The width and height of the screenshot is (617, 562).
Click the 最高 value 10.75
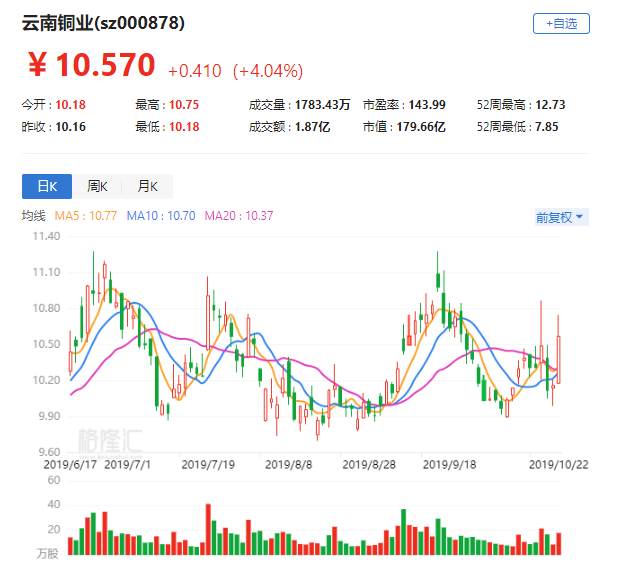(x=184, y=105)
